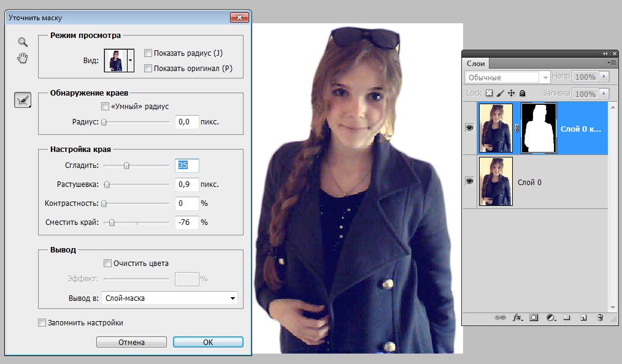Open the Вывод в Слой-маска dropdown
Screen dimensions: 622x364
tap(169, 298)
